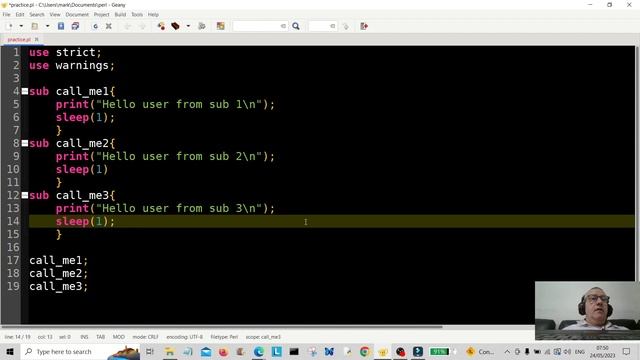Viewport: 640px width, 360px height.
Task: Open File Explorer from the taskbar
Action: (169, 351)
